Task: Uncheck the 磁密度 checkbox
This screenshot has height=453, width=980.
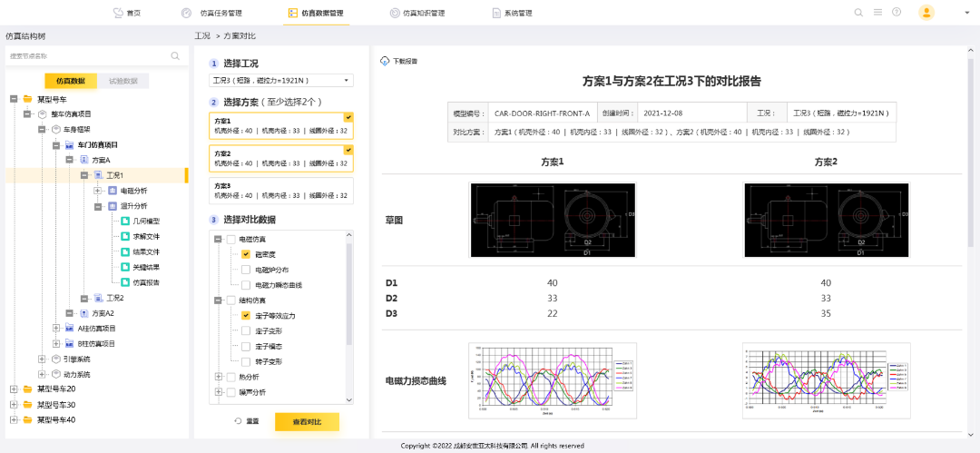Action: tap(246, 254)
